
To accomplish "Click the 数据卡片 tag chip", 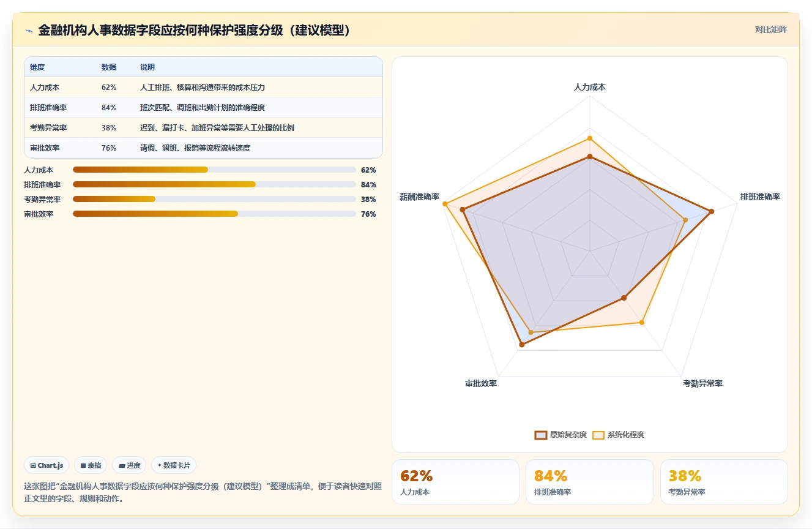I will (174, 465).
